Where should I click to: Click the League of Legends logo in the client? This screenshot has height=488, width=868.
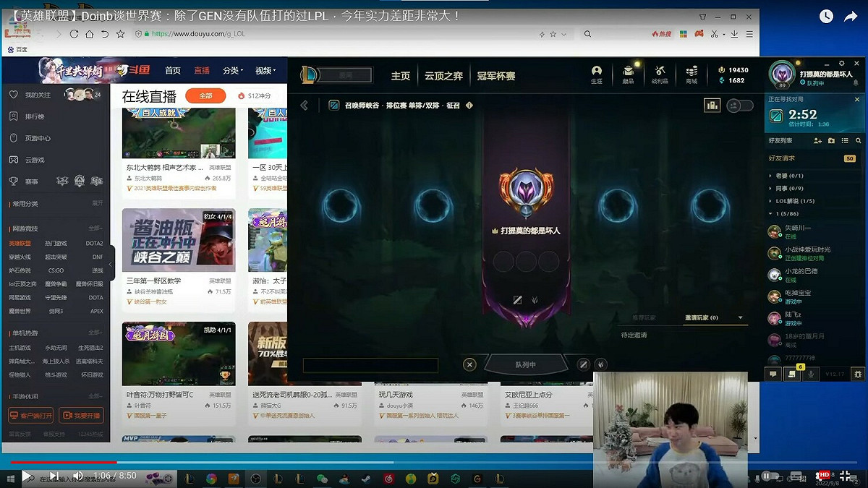pos(307,74)
